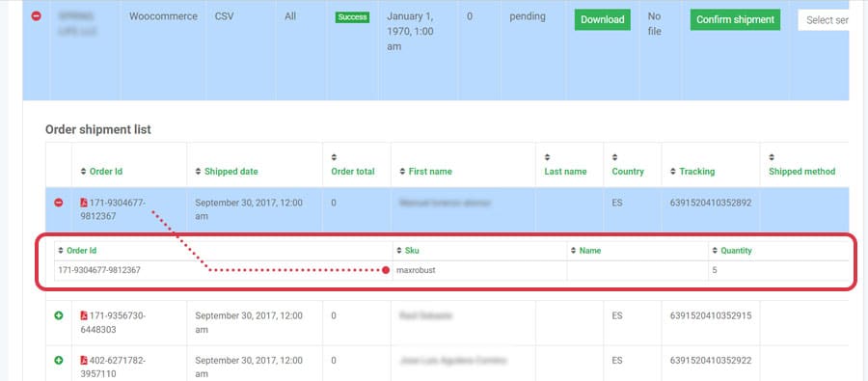Sort shipment list by Last name
The height and width of the screenshot is (381, 868).
pos(565,165)
